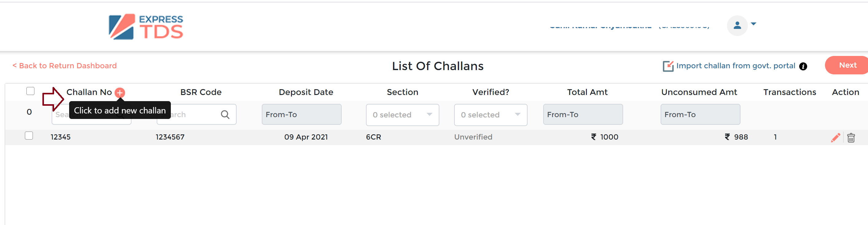The height and width of the screenshot is (225, 868).
Task: Go back to Return Dashboard
Action: click(x=65, y=66)
